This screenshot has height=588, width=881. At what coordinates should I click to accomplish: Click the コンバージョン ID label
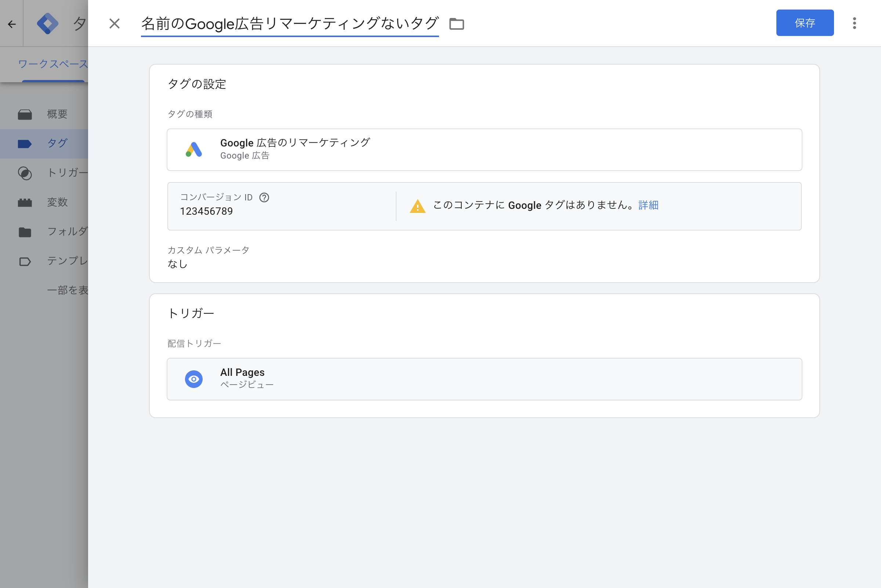[216, 197]
